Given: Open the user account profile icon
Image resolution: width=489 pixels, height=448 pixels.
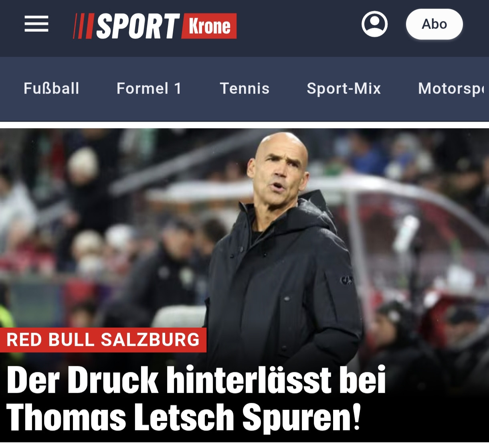Looking at the screenshot, I should coord(375,24).
